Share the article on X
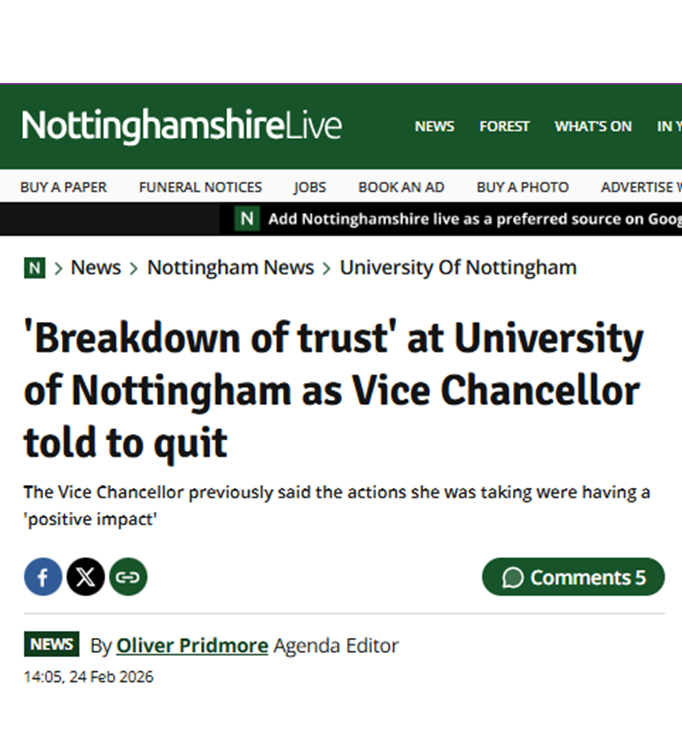682x750 pixels. coord(86,577)
